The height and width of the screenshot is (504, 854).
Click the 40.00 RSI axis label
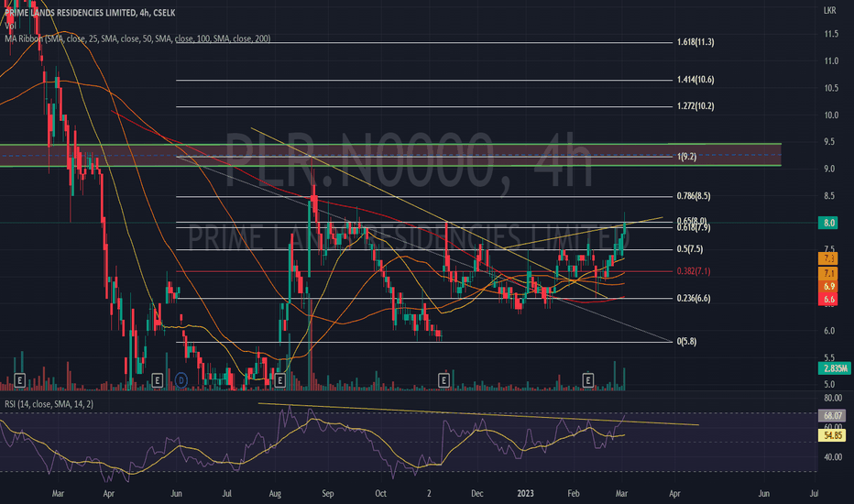coord(833,457)
